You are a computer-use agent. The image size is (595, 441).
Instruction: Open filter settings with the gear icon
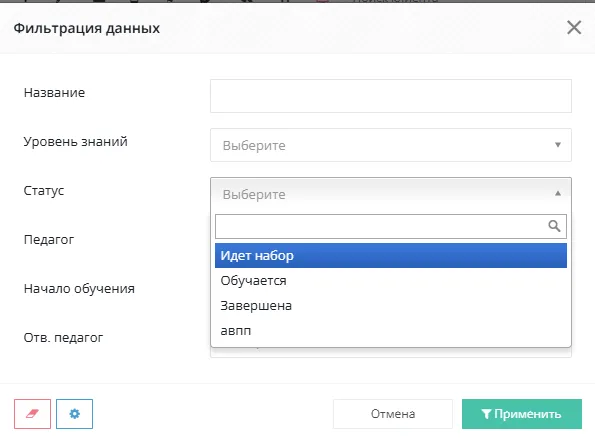coord(74,414)
